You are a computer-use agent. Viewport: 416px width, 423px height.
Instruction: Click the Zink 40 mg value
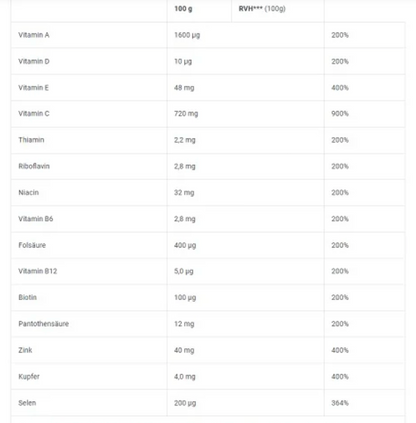[x=184, y=351]
